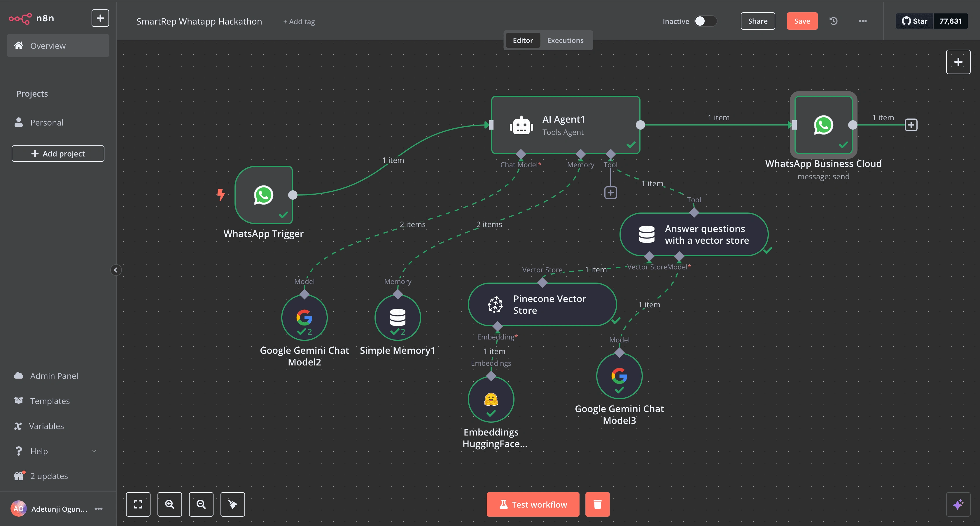Click the workflow name SmartRep Whatapp Hackathon
980x526 pixels.
point(199,21)
